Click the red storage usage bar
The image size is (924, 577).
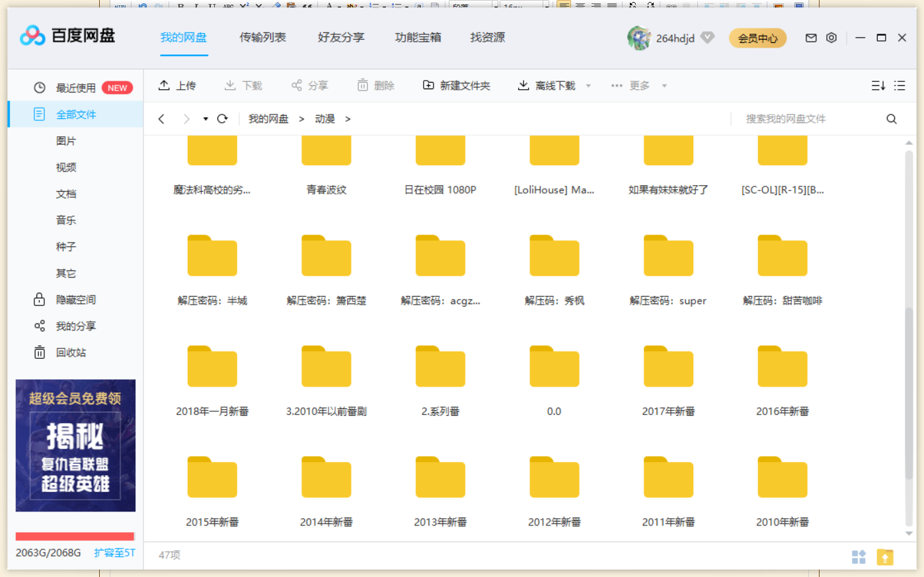pos(75,536)
